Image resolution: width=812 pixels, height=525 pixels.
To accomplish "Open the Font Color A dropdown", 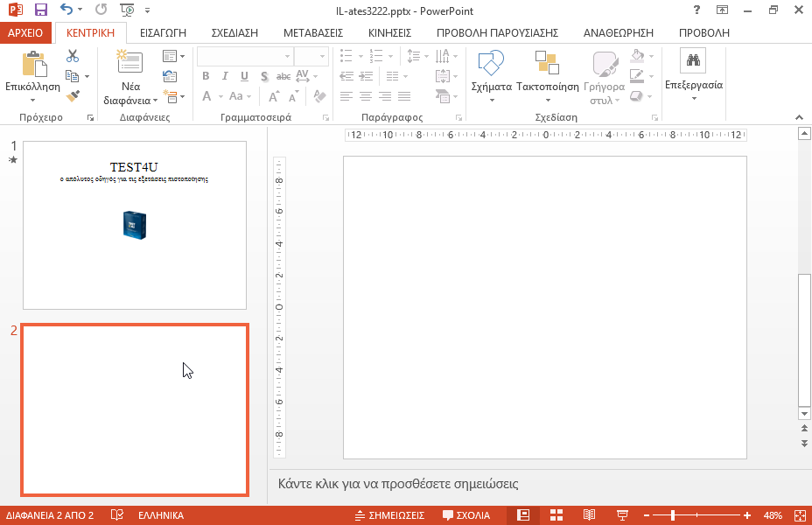I will (x=220, y=97).
